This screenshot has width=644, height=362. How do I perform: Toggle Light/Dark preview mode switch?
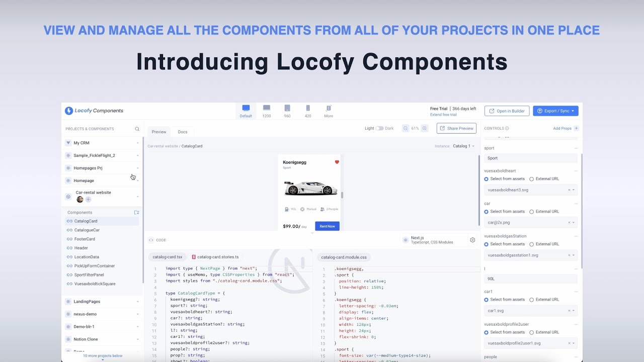(x=379, y=128)
